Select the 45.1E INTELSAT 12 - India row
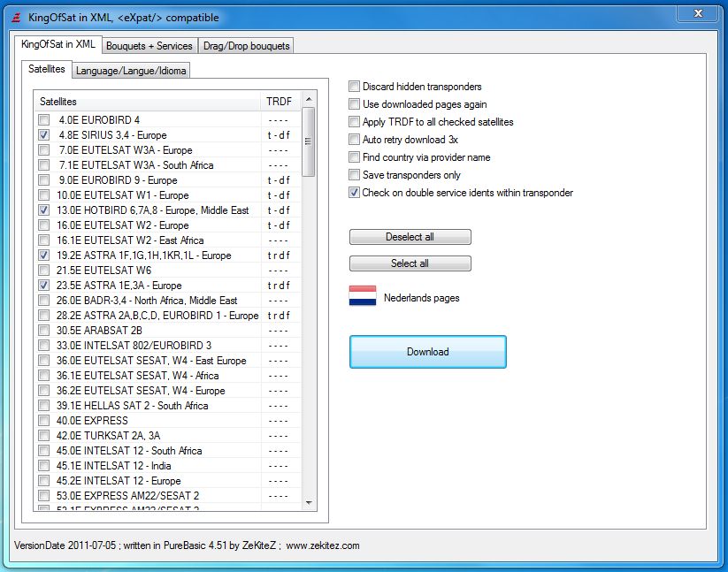This screenshot has width=728, height=572. (x=167, y=466)
